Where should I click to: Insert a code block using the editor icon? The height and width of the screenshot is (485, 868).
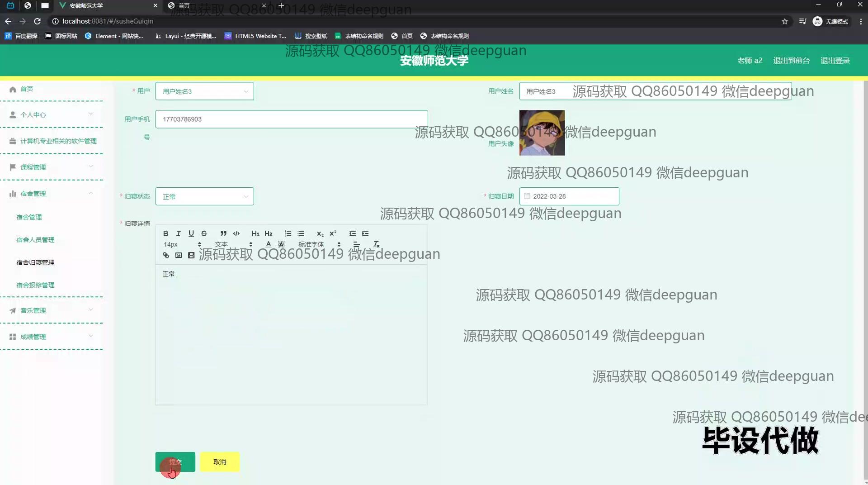point(236,233)
